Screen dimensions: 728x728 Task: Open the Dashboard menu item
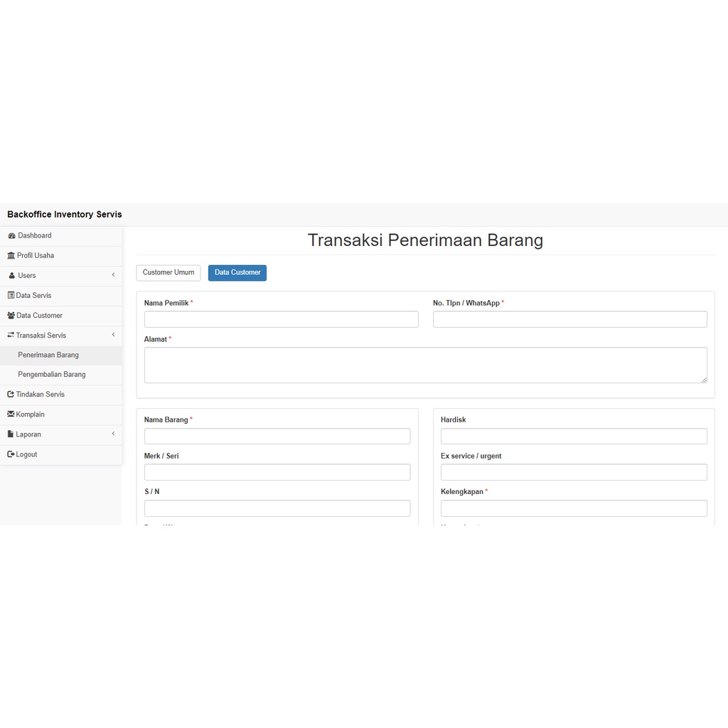[61, 236]
